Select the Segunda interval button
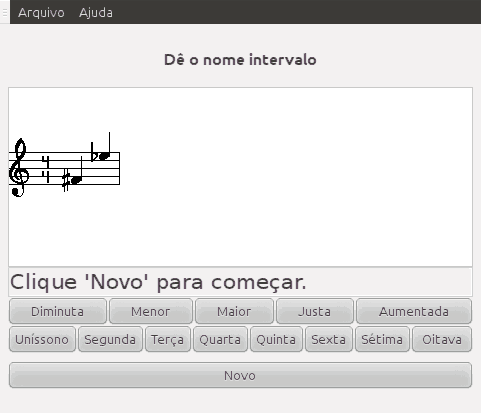 [110, 339]
